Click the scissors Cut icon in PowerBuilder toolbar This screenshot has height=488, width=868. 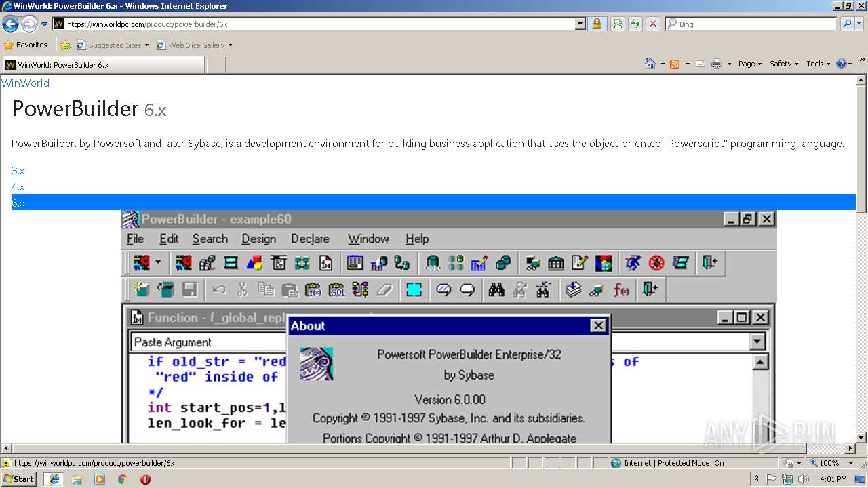tap(242, 290)
